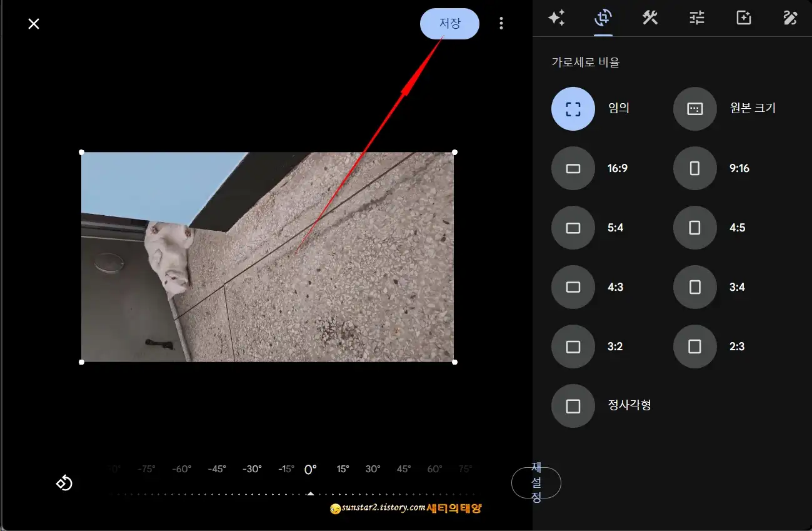Select the 임의 free aspect ratio icon
The image size is (812, 531).
click(x=573, y=109)
